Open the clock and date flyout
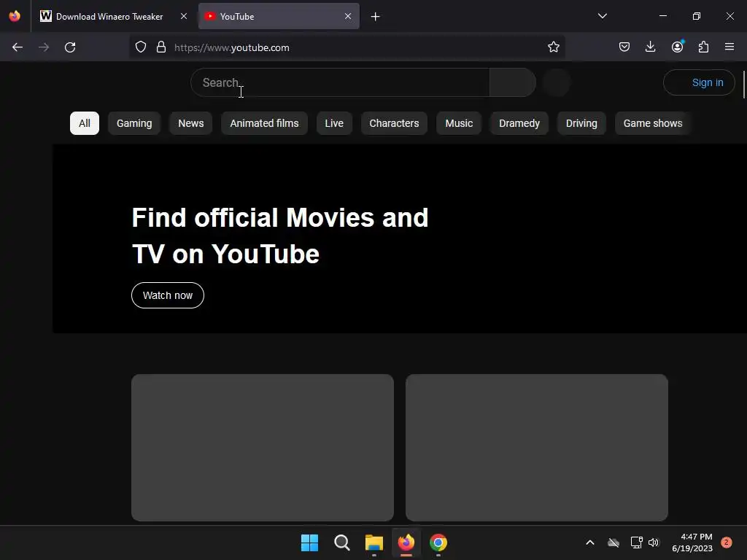This screenshot has width=747, height=560. click(692, 542)
